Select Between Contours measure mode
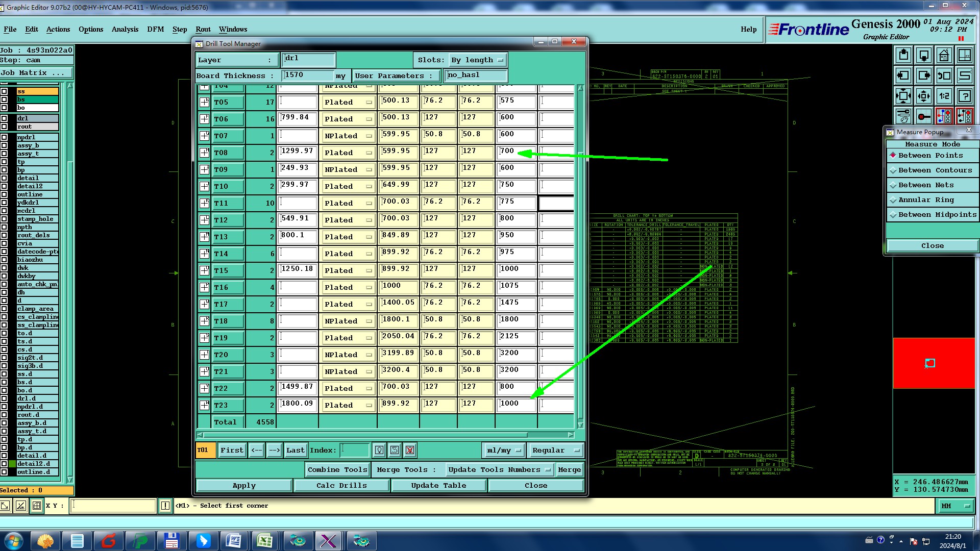Image resolution: width=980 pixels, height=551 pixels. point(935,170)
